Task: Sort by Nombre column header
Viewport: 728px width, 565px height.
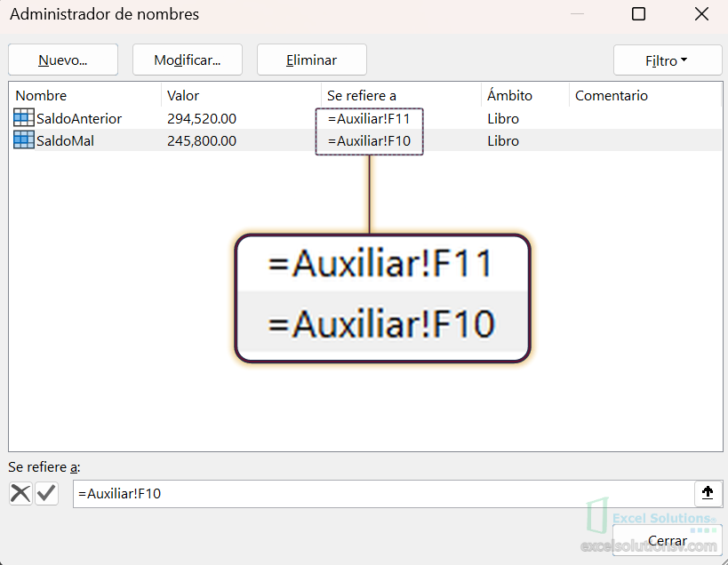Action: pyautogui.click(x=85, y=96)
